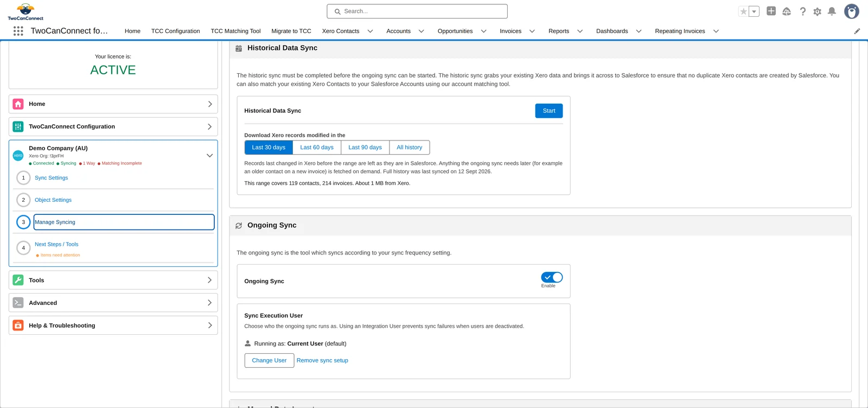Open the Opportunities tab dropdown chevron
The image size is (868, 408).
tap(484, 31)
